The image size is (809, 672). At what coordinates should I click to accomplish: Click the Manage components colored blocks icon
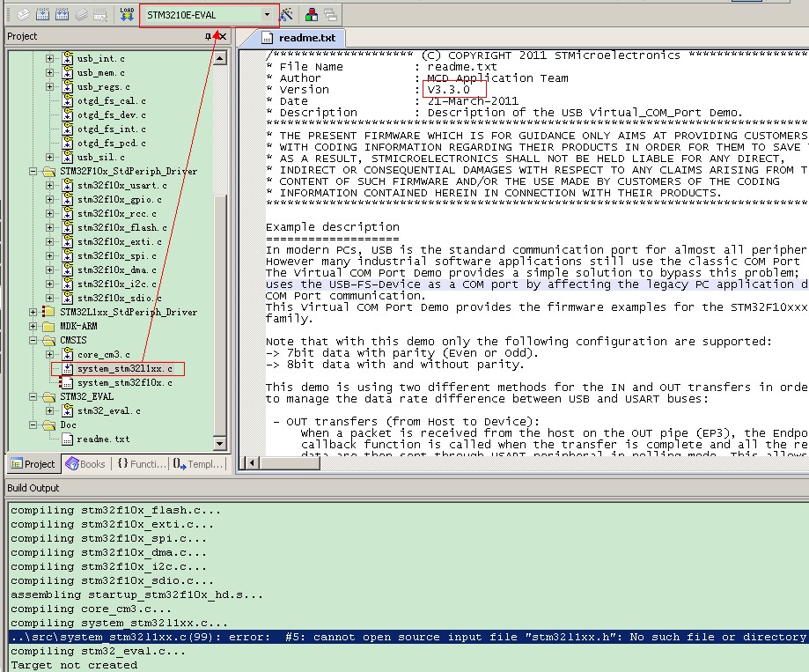pyautogui.click(x=311, y=15)
